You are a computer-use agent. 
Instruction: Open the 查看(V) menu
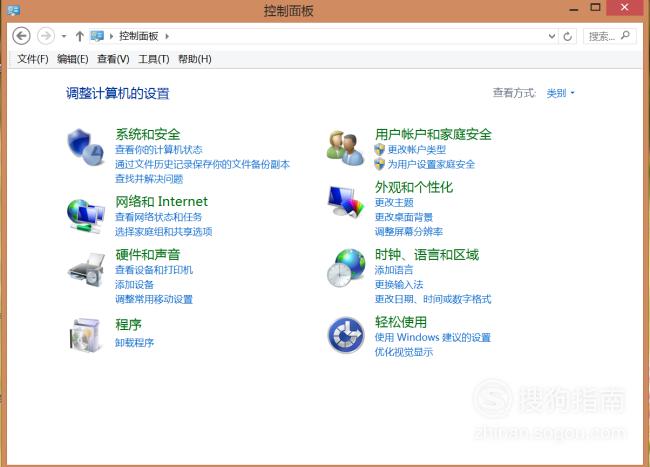click(x=113, y=59)
